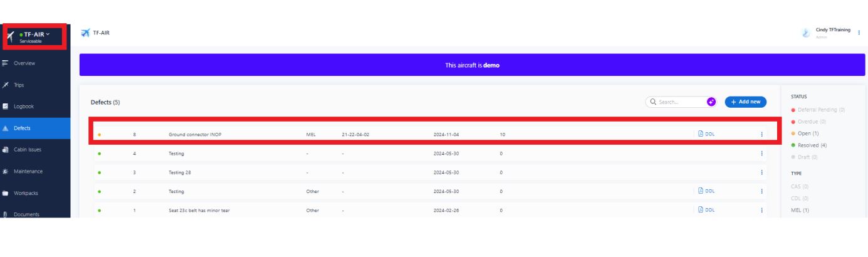Click the Add new button
Viewport: 868px width, 257px height.
(745, 102)
